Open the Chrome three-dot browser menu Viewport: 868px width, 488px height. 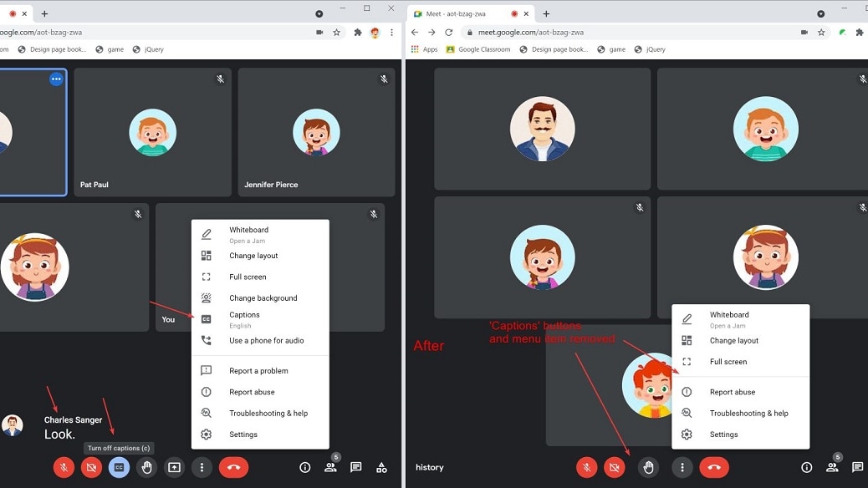coord(391,32)
